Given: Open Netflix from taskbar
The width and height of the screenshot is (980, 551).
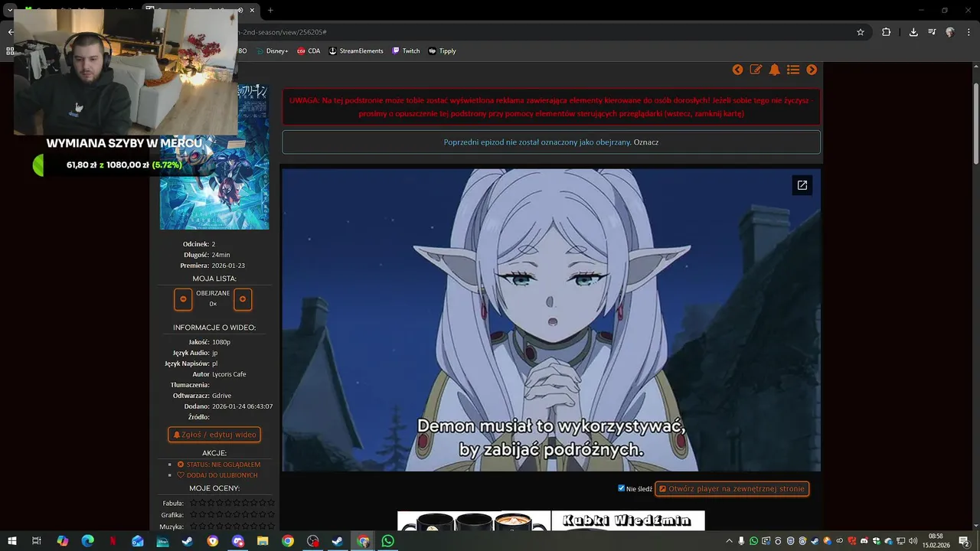Looking at the screenshot, I should coord(113,541).
